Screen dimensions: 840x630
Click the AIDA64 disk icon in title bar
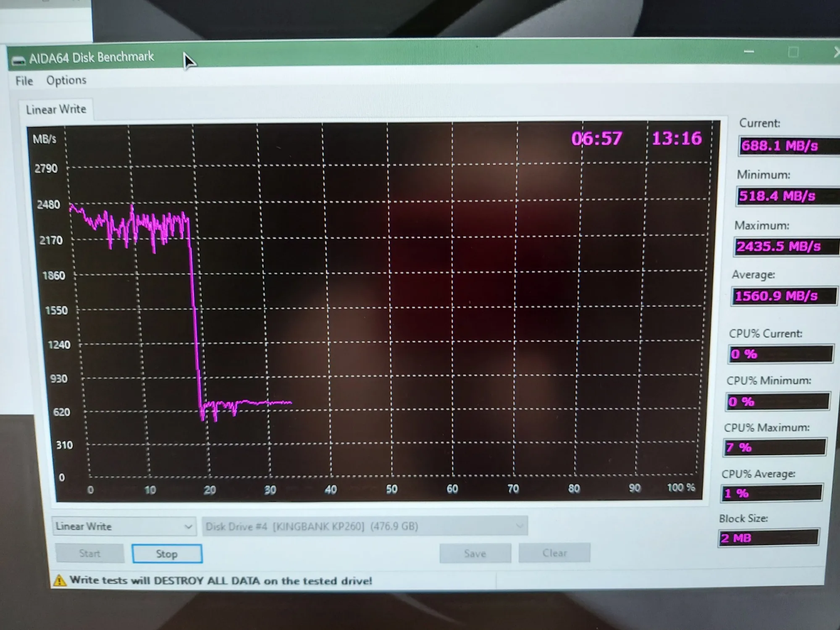pos(18,60)
